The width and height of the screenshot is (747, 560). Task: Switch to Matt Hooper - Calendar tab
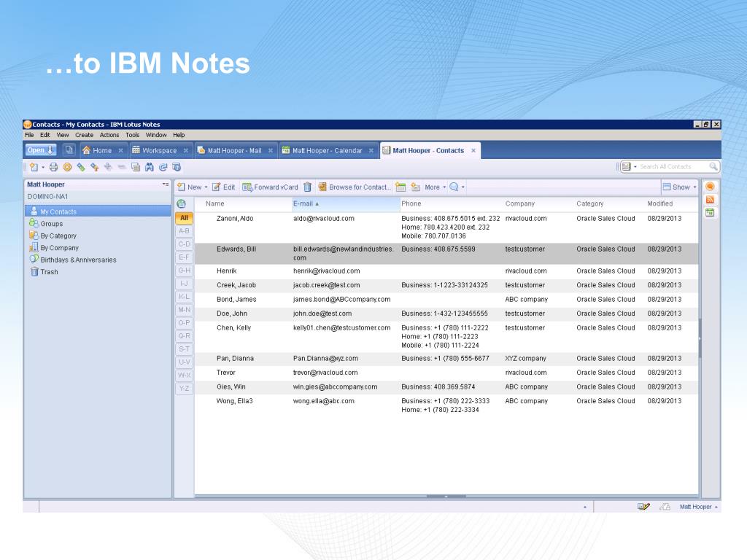point(328,150)
